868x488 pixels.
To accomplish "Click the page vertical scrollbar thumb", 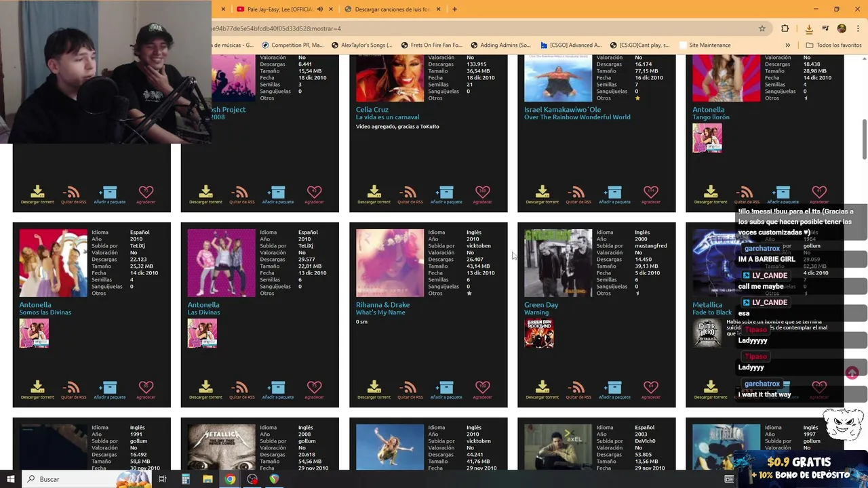I will pos(864,138).
